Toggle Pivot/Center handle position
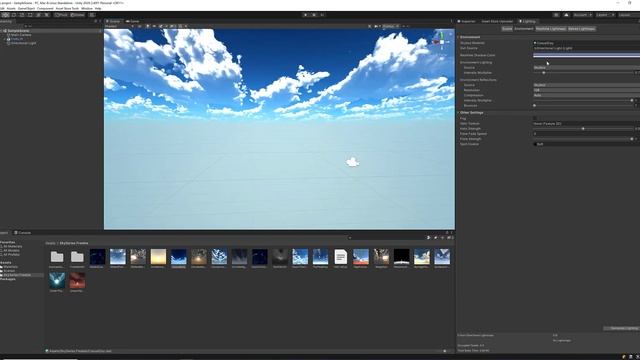Screen dimensions: 640x360 click(x=61, y=15)
